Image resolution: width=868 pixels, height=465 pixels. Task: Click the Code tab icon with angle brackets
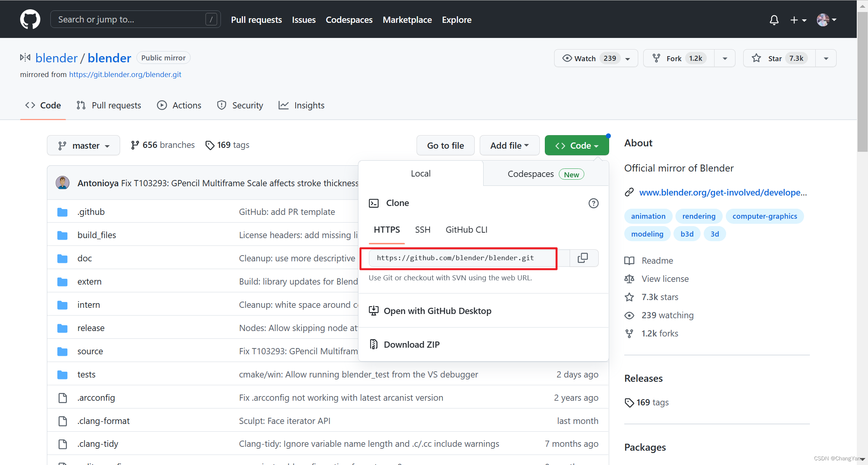31,105
